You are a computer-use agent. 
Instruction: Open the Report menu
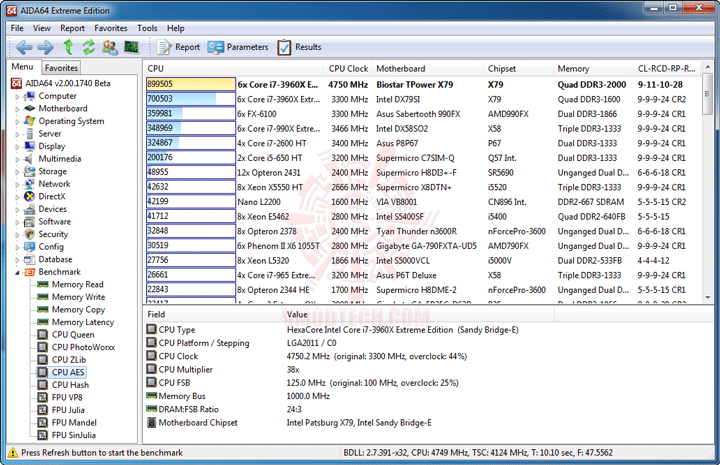(x=72, y=28)
